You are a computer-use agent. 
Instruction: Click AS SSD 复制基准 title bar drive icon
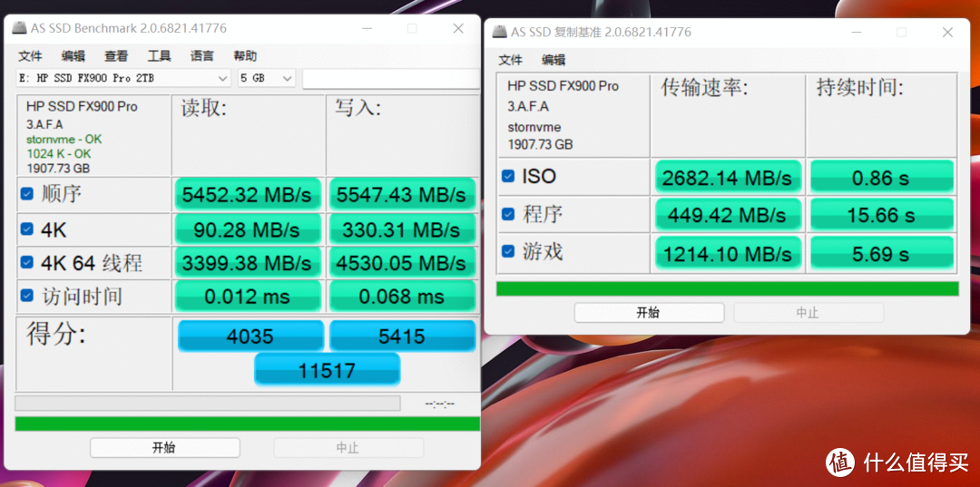pos(499,32)
